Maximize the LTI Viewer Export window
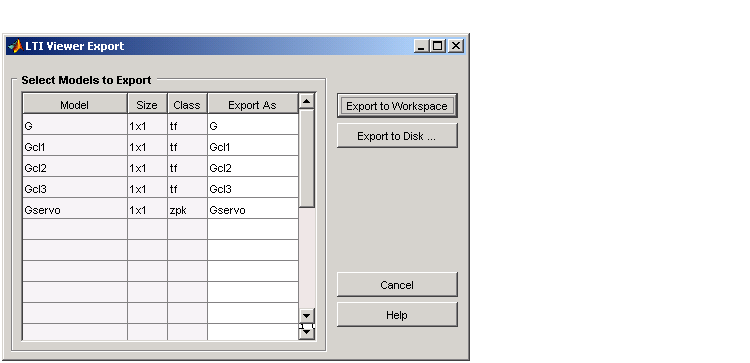Viewport: 750px width, 363px height. click(x=438, y=46)
